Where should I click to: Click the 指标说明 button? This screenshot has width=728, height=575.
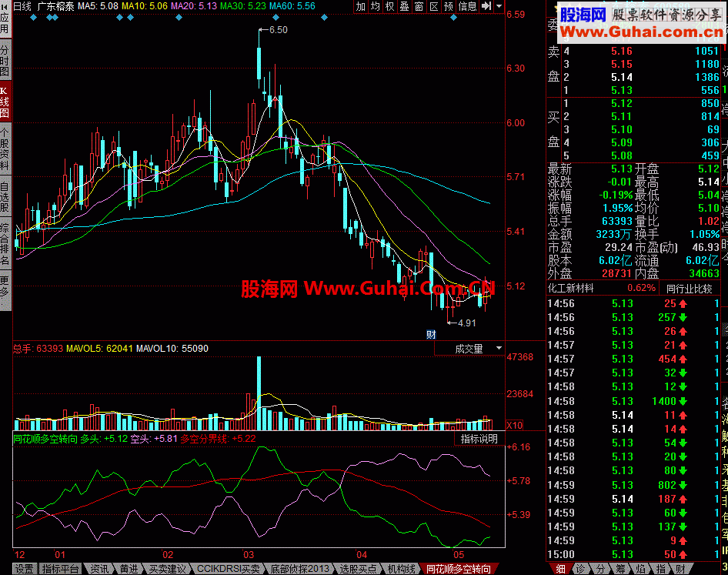pyautogui.click(x=479, y=439)
